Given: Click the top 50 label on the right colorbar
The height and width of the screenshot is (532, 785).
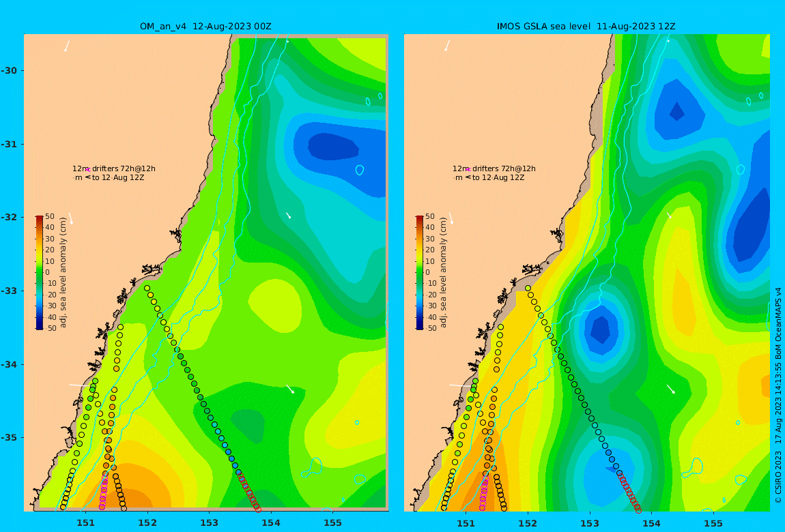Looking at the screenshot, I should pyautogui.click(x=430, y=216).
